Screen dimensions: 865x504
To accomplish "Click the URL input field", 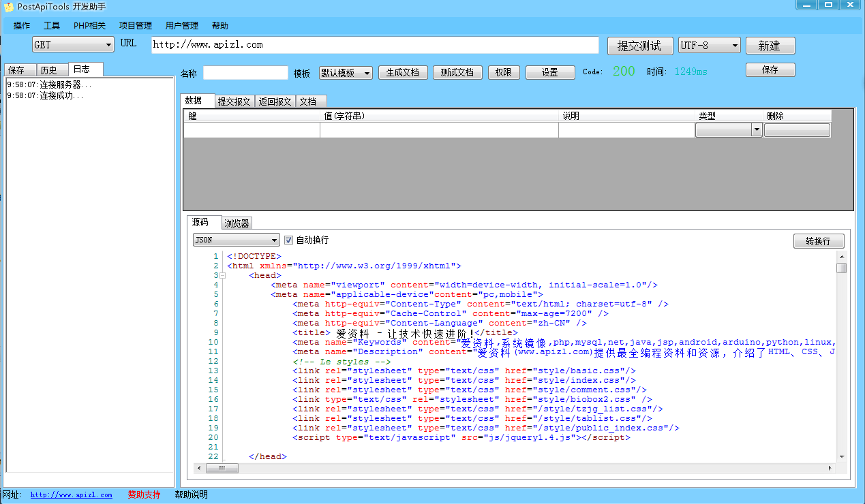I will tap(375, 45).
